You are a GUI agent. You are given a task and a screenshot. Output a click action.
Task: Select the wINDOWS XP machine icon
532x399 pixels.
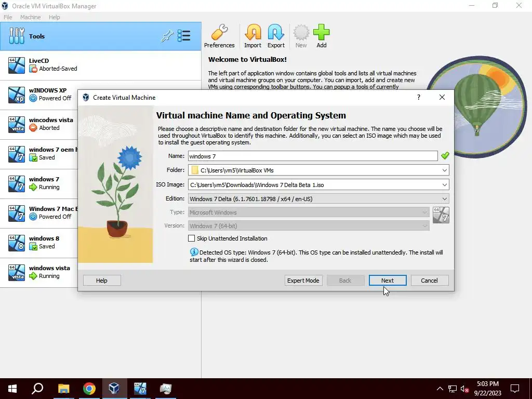(17, 95)
